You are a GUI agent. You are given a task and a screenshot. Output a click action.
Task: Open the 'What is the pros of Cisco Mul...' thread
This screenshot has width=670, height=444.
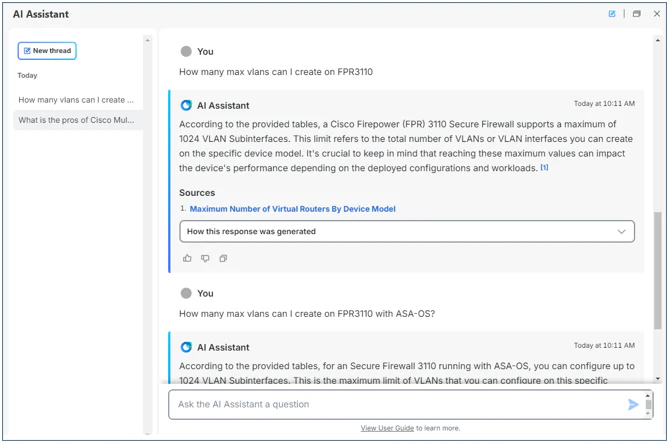[76, 120]
